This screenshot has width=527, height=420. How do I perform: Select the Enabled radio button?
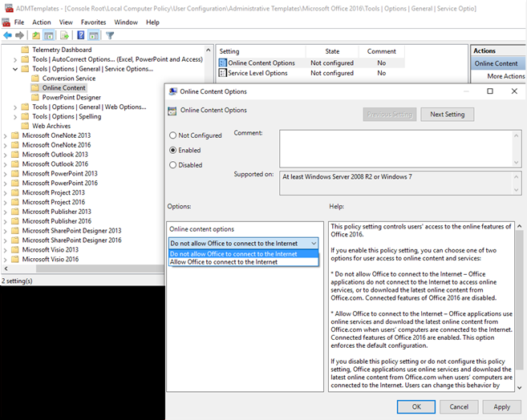click(172, 150)
